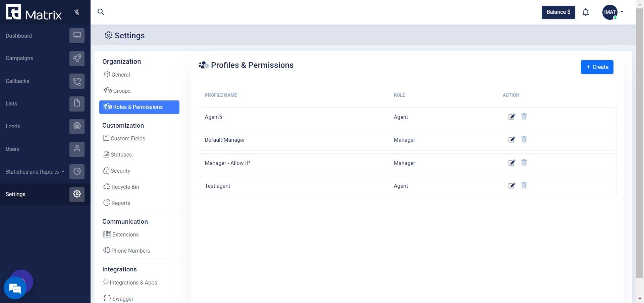Click the search magnifier icon
Screen dimensions: 644x303
(101, 12)
